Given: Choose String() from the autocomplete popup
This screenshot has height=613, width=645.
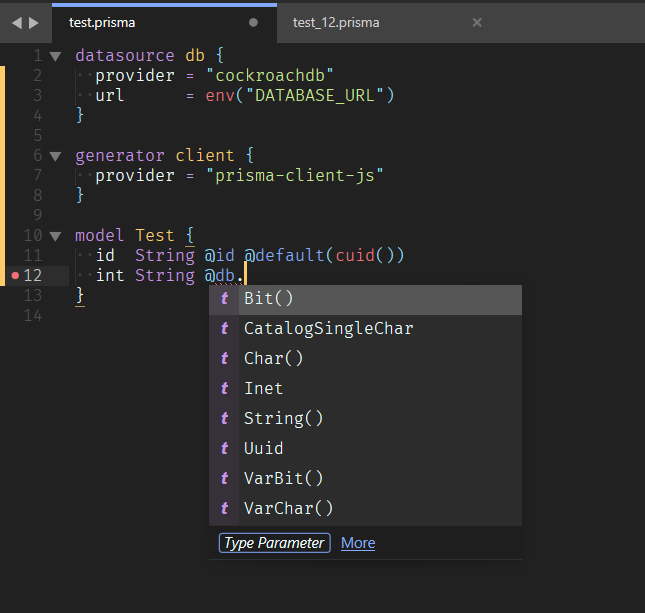Looking at the screenshot, I should point(365,420).
